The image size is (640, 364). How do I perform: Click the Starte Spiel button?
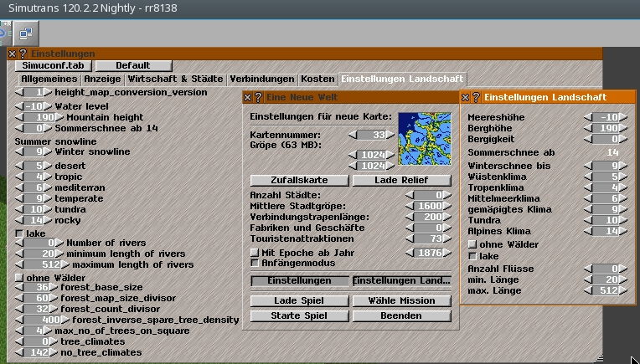[x=299, y=315]
